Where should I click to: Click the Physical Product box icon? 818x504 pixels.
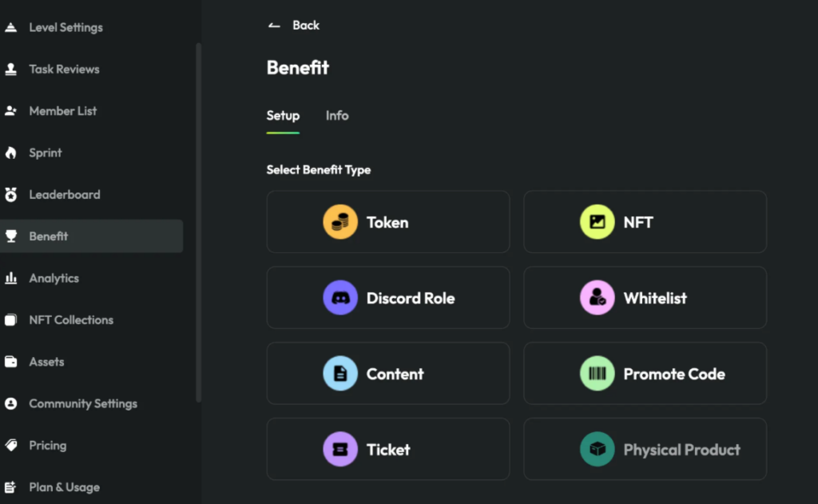tap(597, 450)
